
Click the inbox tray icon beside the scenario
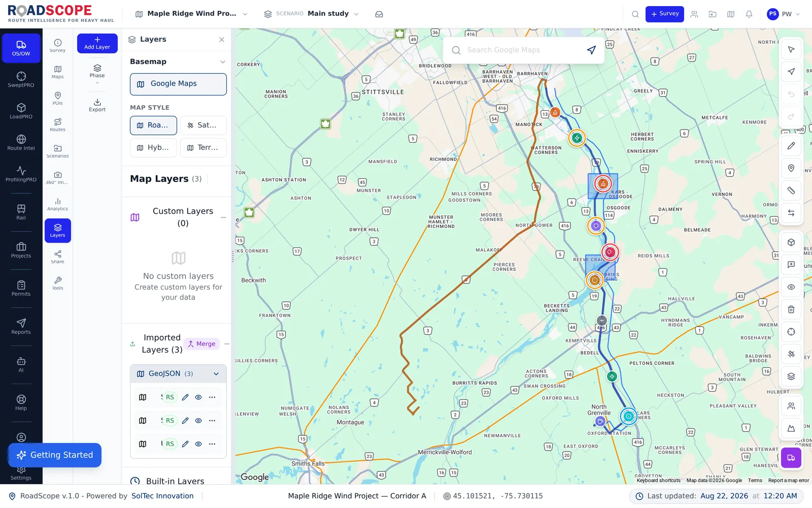pos(379,14)
